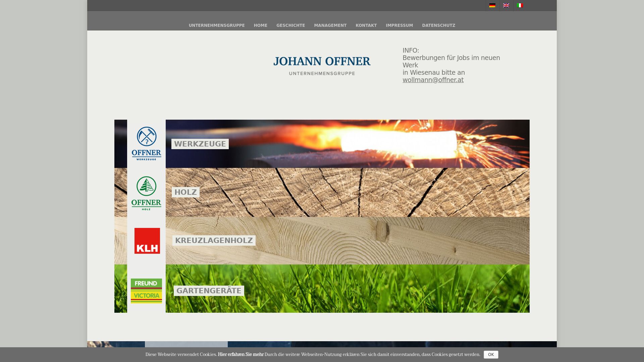This screenshot has width=644, height=362.
Task: Open the red KLH logo
Action: tap(147, 241)
